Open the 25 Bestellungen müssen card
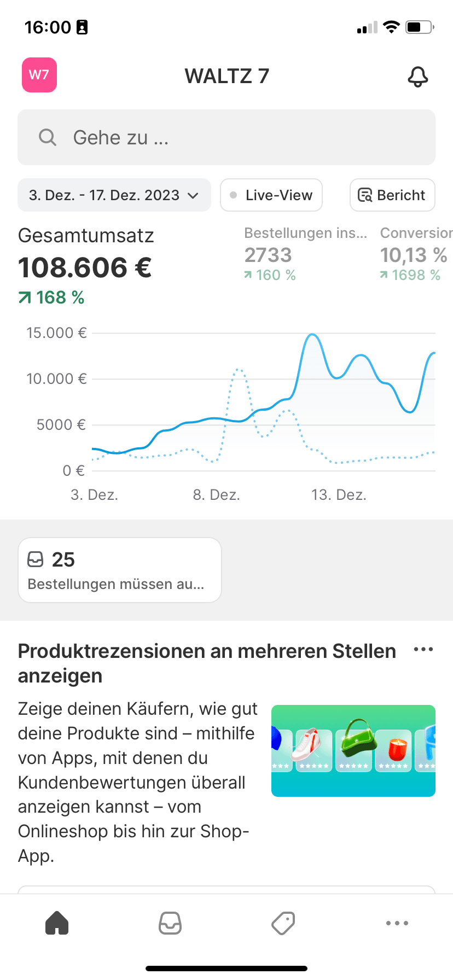Image resolution: width=453 pixels, height=980 pixels. [120, 570]
